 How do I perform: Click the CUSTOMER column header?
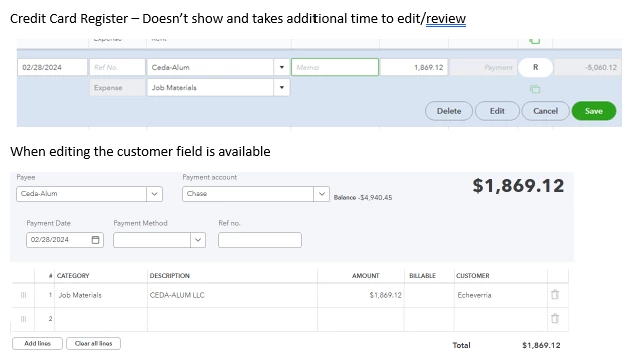tap(473, 276)
